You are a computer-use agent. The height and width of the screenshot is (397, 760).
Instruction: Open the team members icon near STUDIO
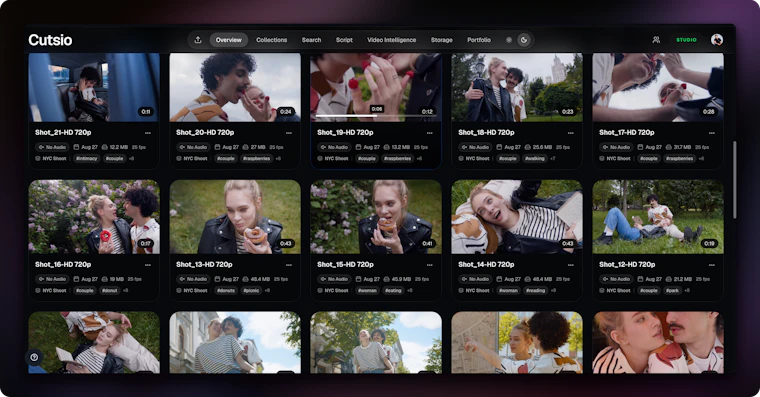pyautogui.click(x=656, y=40)
